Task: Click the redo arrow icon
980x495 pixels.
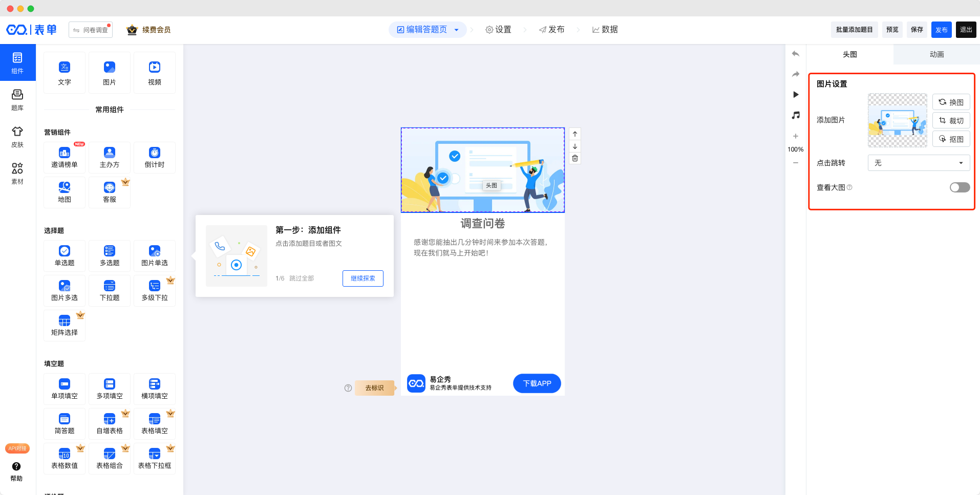Action: (796, 74)
